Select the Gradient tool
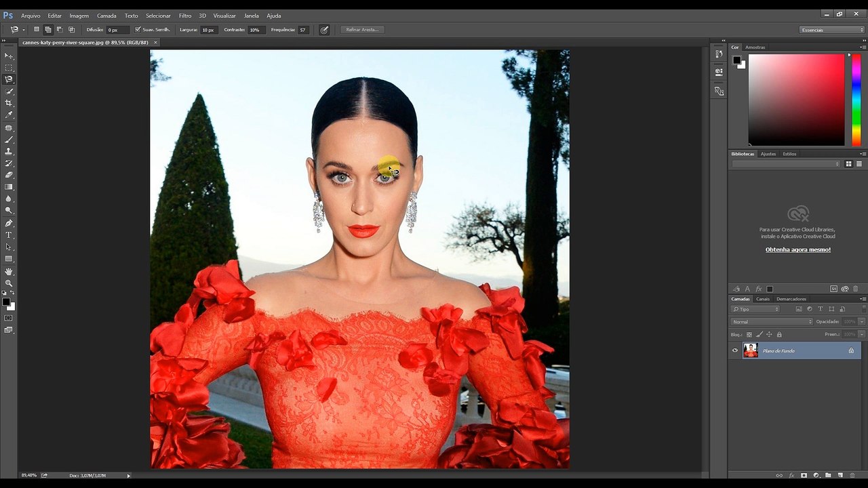Image resolution: width=868 pixels, height=488 pixels. point(9,187)
